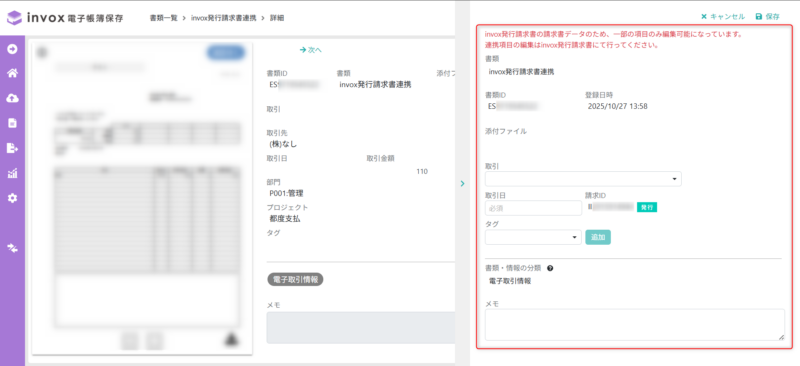The height and width of the screenshot is (366, 800).
Task: Open settings gear in the sidebar
Action: (x=12, y=198)
